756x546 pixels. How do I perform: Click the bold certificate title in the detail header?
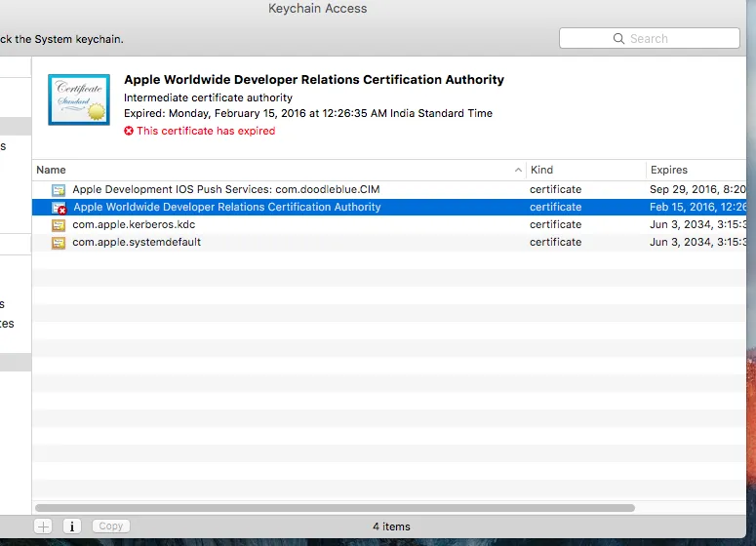(314, 80)
